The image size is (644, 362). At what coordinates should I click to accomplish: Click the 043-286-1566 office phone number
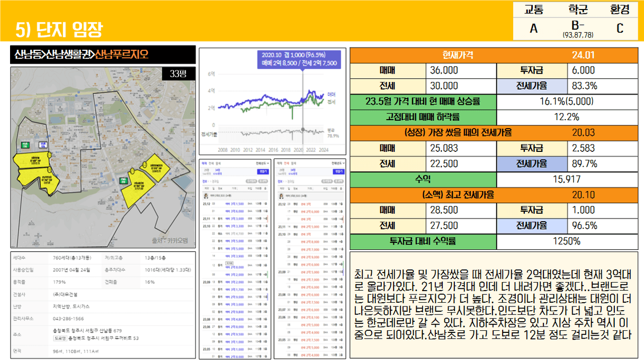tap(68, 319)
